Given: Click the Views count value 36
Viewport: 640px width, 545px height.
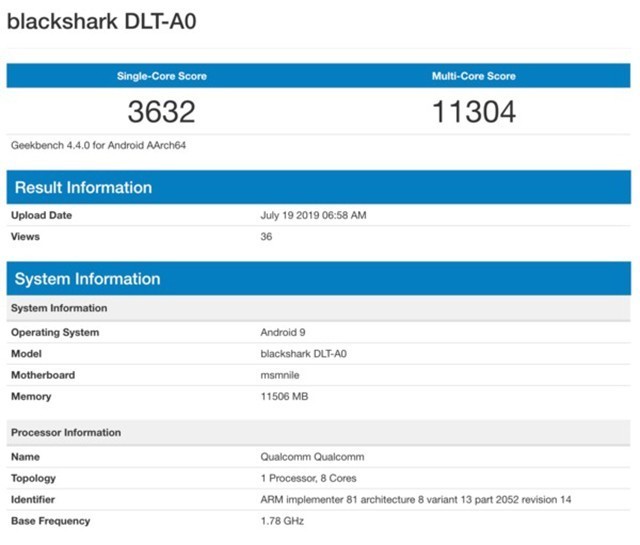Looking at the screenshot, I should click(267, 237).
